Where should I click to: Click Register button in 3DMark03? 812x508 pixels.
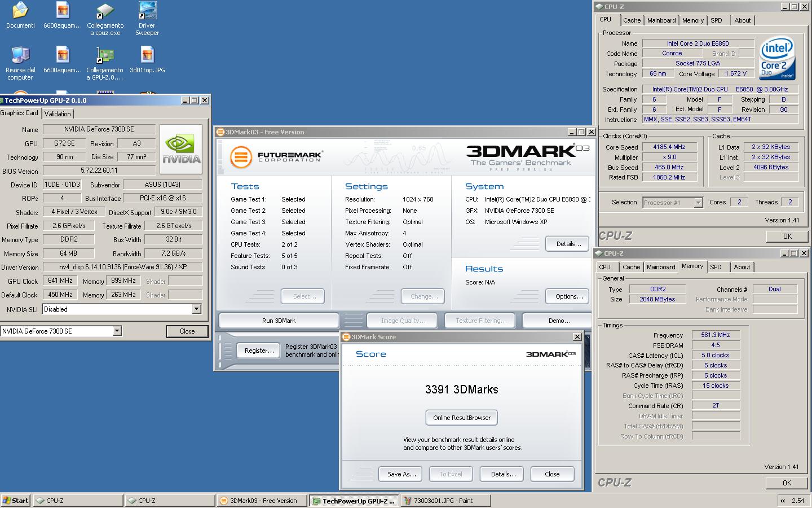point(259,351)
